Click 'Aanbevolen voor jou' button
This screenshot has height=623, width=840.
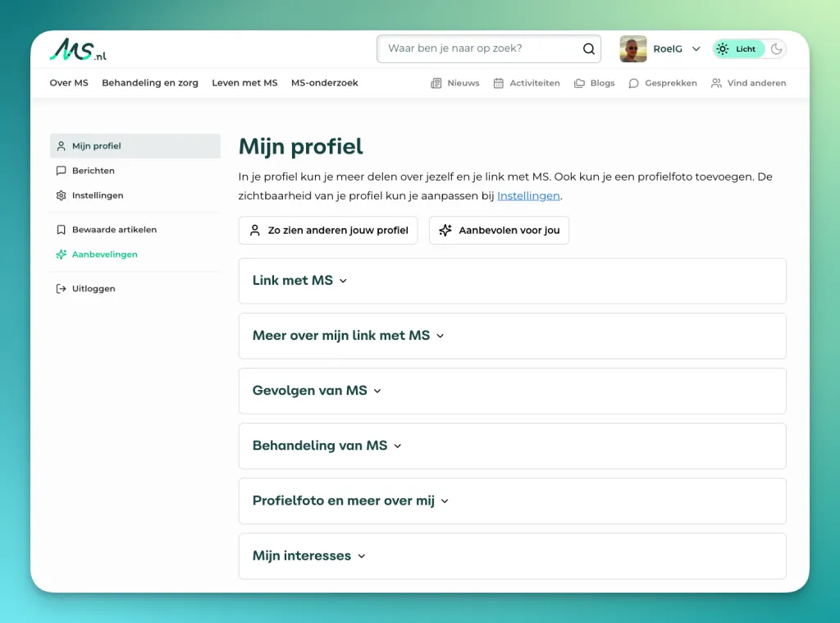pyautogui.click(x=499, y=230)
